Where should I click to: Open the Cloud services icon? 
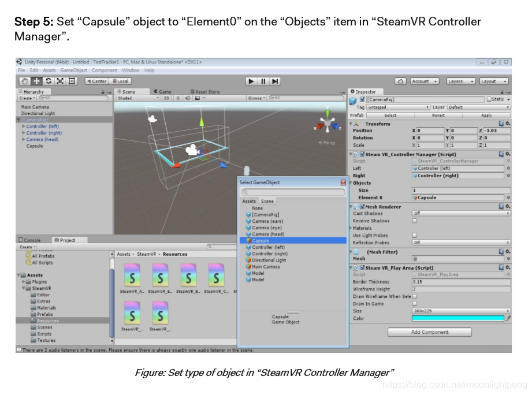tap(400, 81)
